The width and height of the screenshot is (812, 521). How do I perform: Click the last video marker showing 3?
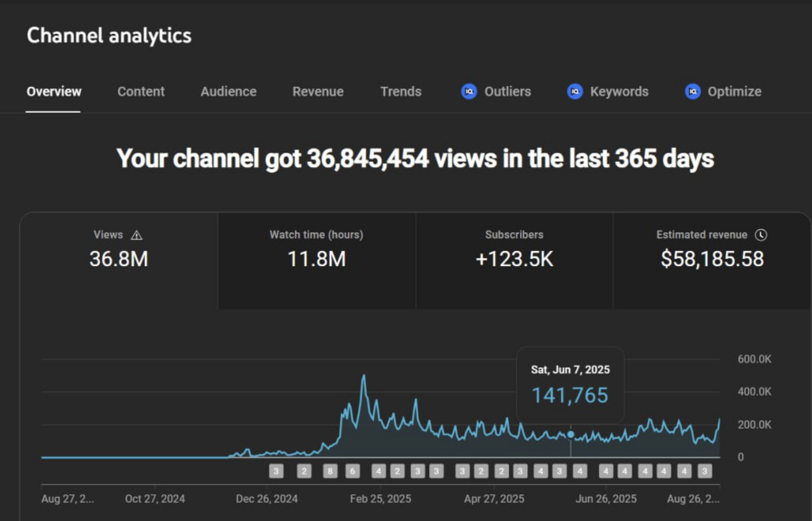click(705, 471)
